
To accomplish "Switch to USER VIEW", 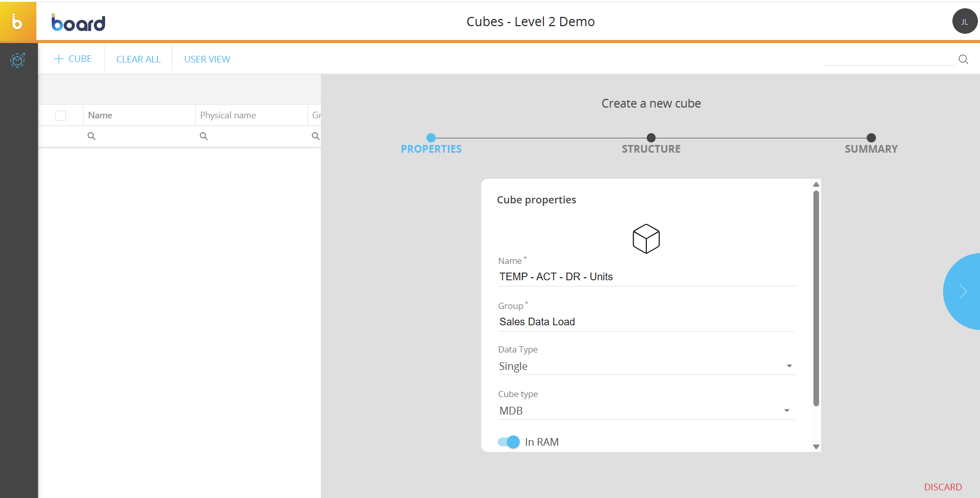I will point(207,59).
